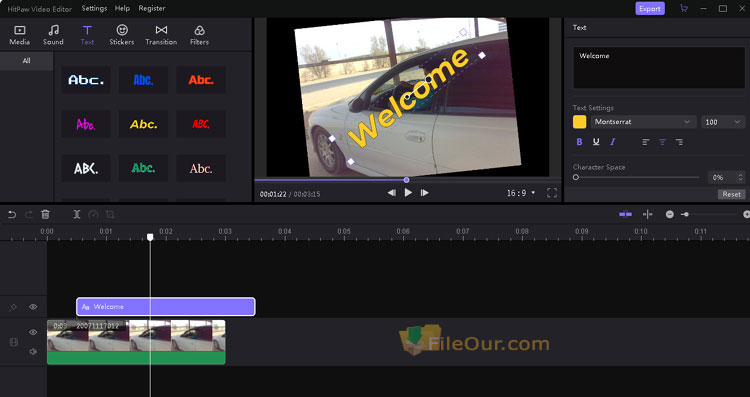
Task: Open the Montserrat font dropdown
Action: point(643,122)
